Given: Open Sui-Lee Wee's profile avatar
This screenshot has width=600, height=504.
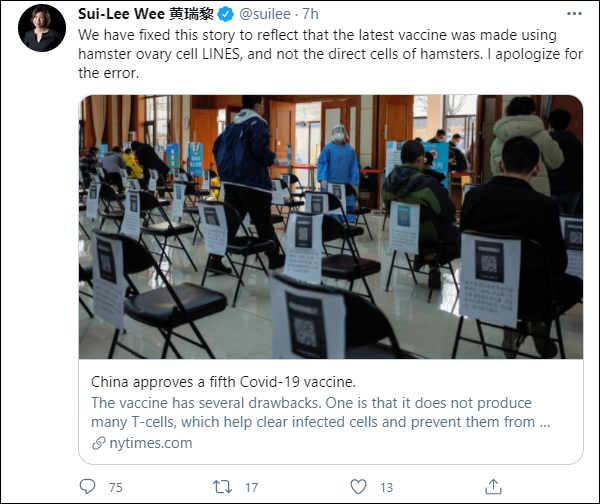Looking at the screenshot, I should [x=38, y=30].
